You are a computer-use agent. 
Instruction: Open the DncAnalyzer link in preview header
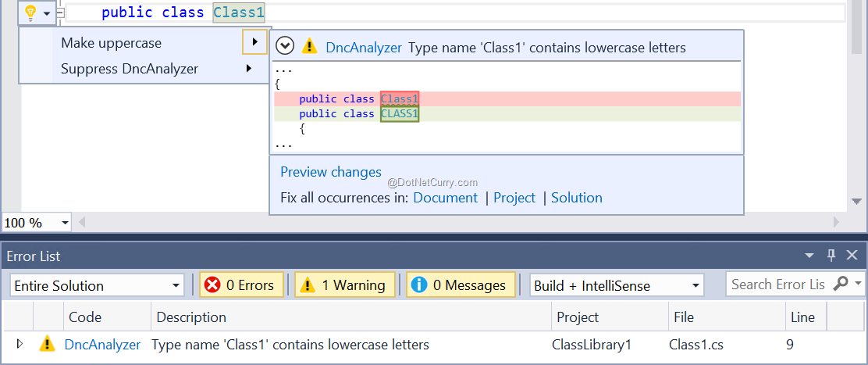(x=364, y=48)
